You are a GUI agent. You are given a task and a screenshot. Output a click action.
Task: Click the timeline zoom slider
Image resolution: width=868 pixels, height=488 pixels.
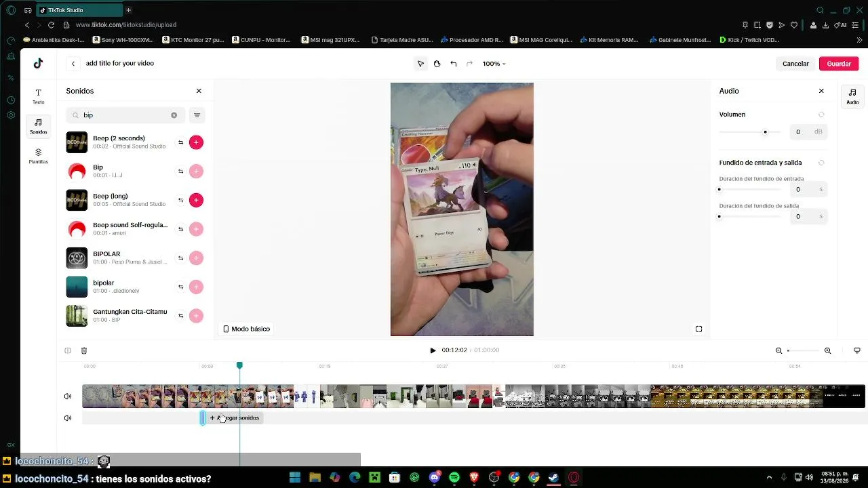pos(803,350)
